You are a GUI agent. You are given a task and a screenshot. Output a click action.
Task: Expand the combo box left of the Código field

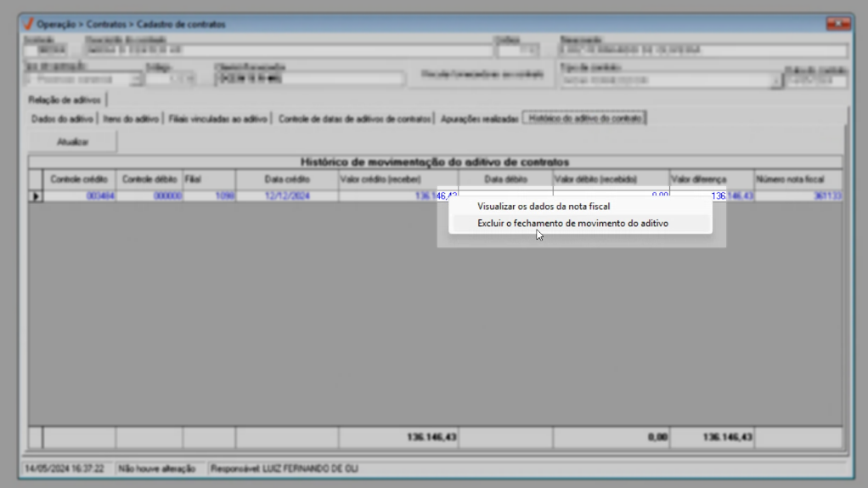point(136,80)
